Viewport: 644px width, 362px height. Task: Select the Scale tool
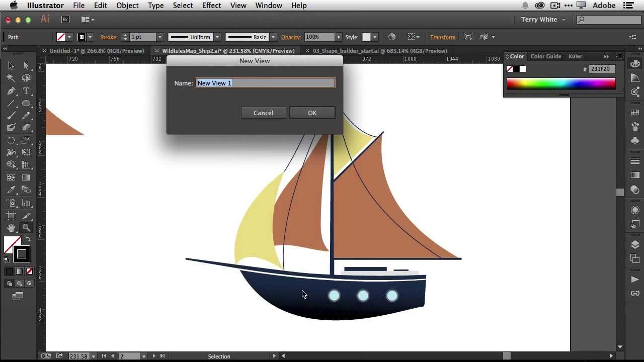point(26,140)
